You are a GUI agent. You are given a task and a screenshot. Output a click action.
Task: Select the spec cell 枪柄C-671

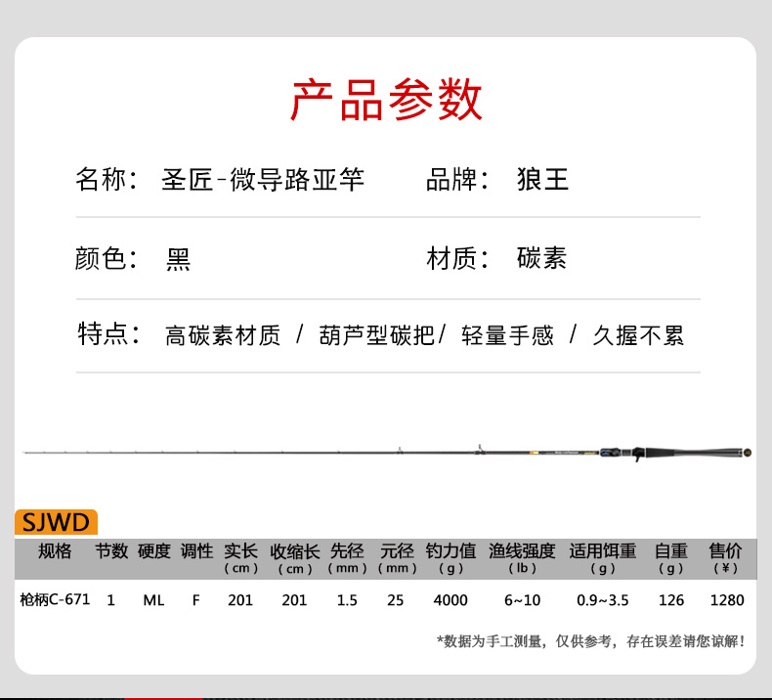[55, 599]
